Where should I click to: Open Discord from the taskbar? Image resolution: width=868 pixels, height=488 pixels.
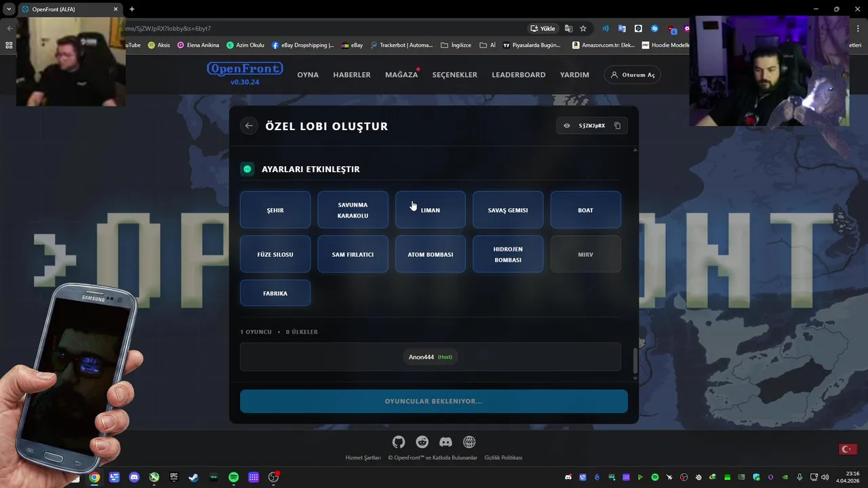[134, 477]
